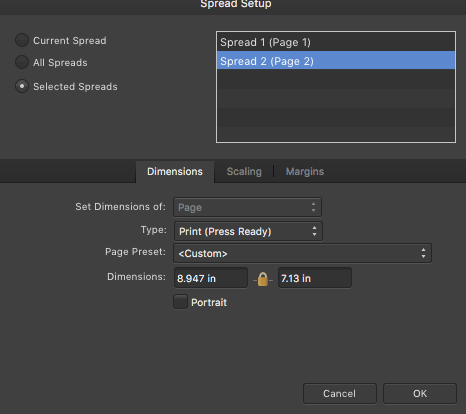The width and height of the screenshot is (466, 414).
Task: Enable the Portrait checkbox
Action: point(180,302)
